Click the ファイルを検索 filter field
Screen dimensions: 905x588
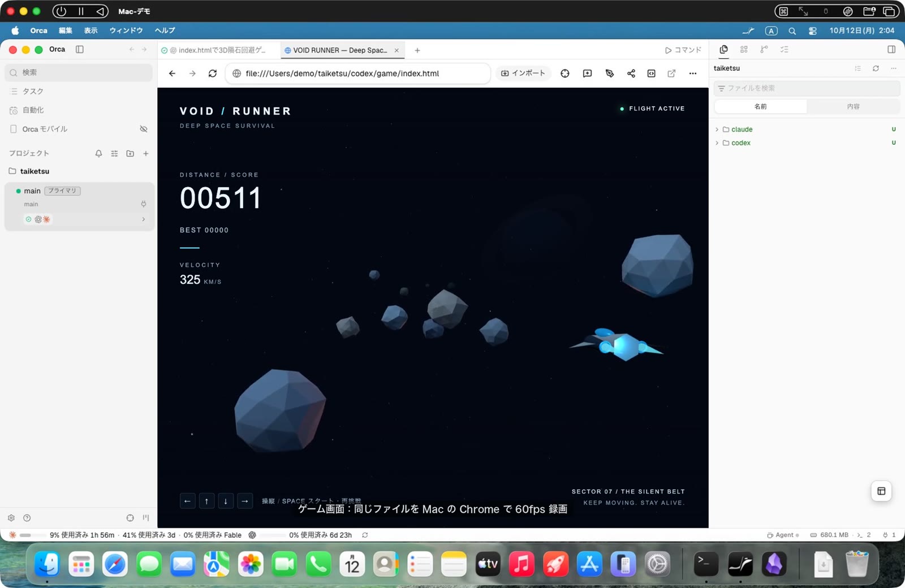[807, 88]
